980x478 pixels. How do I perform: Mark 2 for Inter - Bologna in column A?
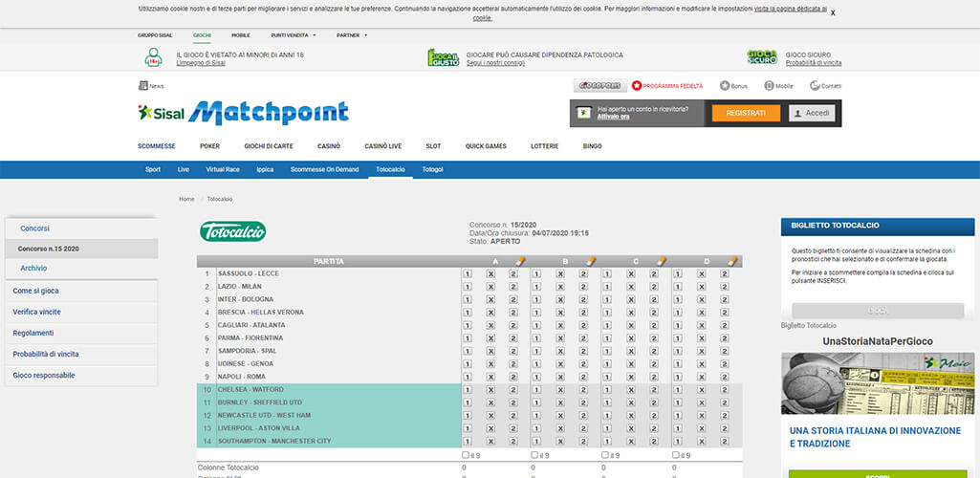click(513, 299)
